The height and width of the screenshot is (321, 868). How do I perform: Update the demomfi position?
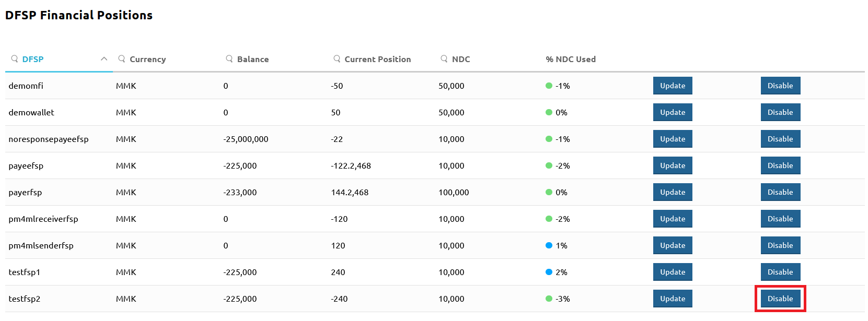click(x=673, y=86)
